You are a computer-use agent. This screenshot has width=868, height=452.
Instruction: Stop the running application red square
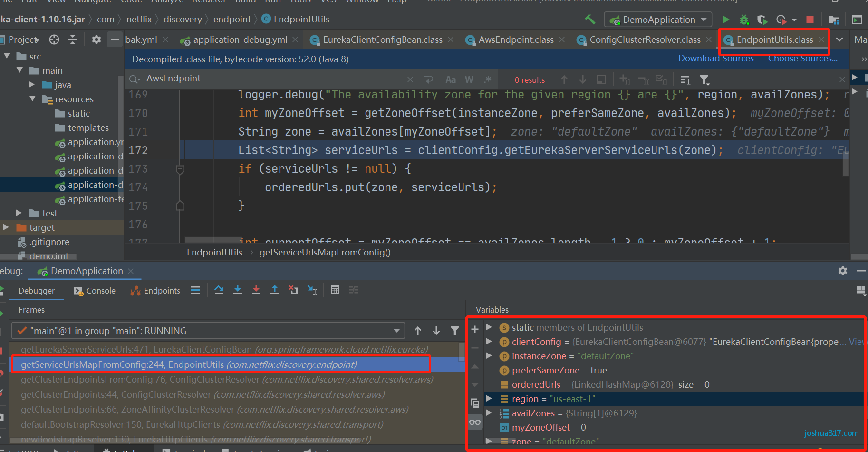810,20
